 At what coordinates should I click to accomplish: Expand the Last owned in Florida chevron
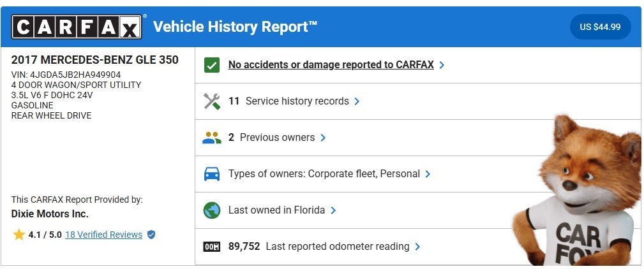(x=333, y=210)
